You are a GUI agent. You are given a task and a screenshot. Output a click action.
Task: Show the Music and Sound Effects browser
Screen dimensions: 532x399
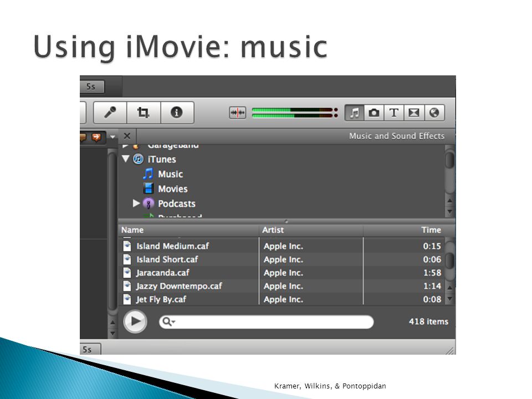(354, 112)
